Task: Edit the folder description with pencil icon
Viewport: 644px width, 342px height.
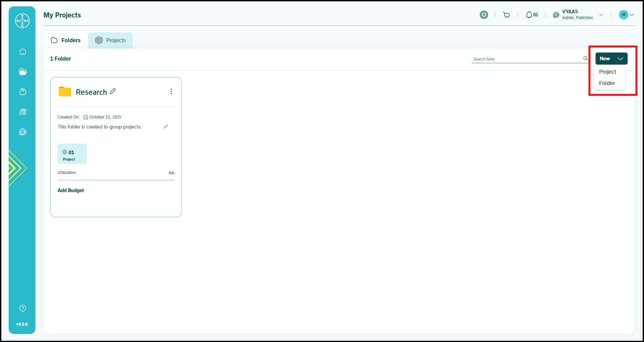Action: pos(166,126)
